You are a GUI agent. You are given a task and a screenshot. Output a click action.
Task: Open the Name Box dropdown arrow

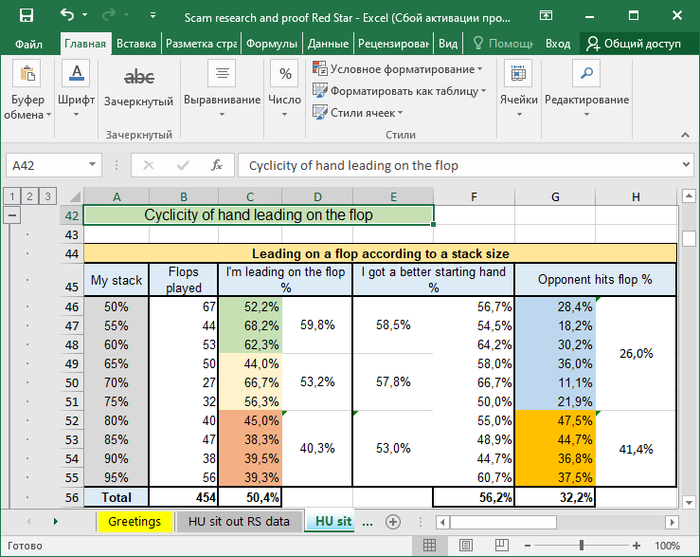pos(93,166)
